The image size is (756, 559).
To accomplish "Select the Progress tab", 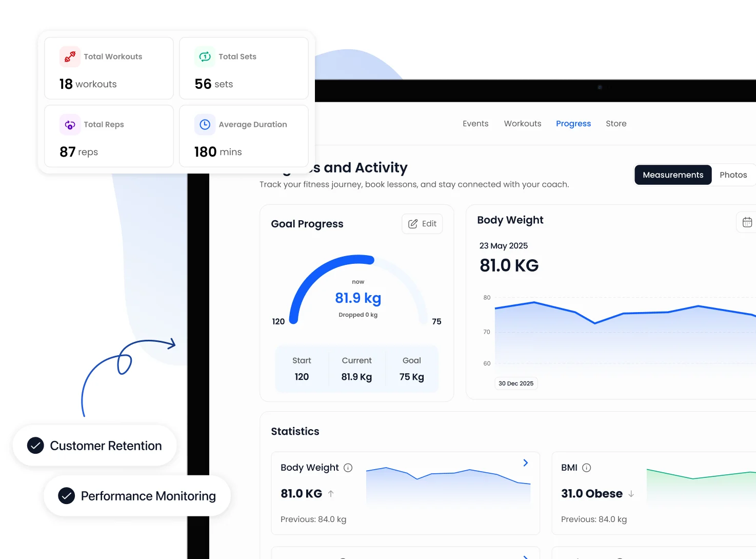I will point(573,124).
